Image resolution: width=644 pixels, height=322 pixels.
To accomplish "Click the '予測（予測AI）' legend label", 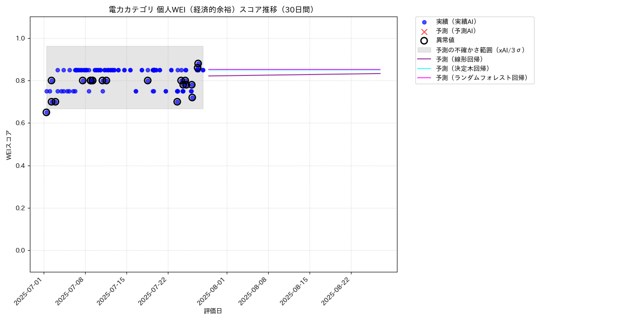I will pos(458,31).
